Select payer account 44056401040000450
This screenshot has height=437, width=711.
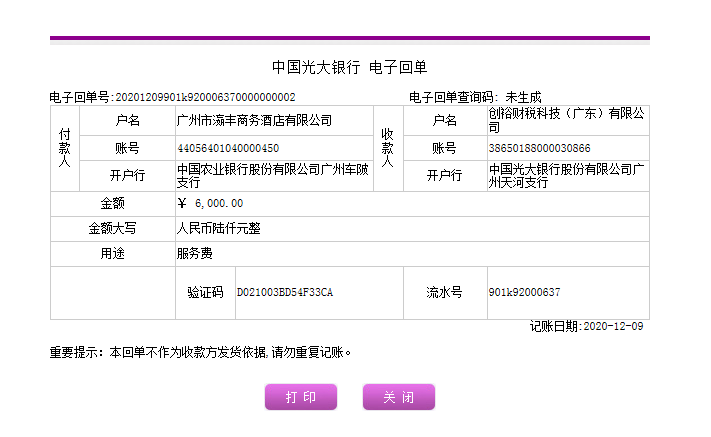[x=228, y=148]
